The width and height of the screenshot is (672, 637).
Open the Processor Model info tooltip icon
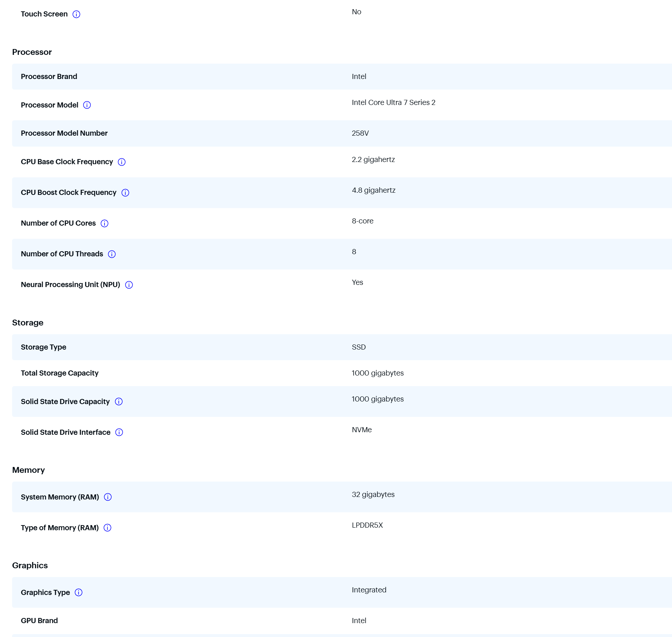point(87,105)
